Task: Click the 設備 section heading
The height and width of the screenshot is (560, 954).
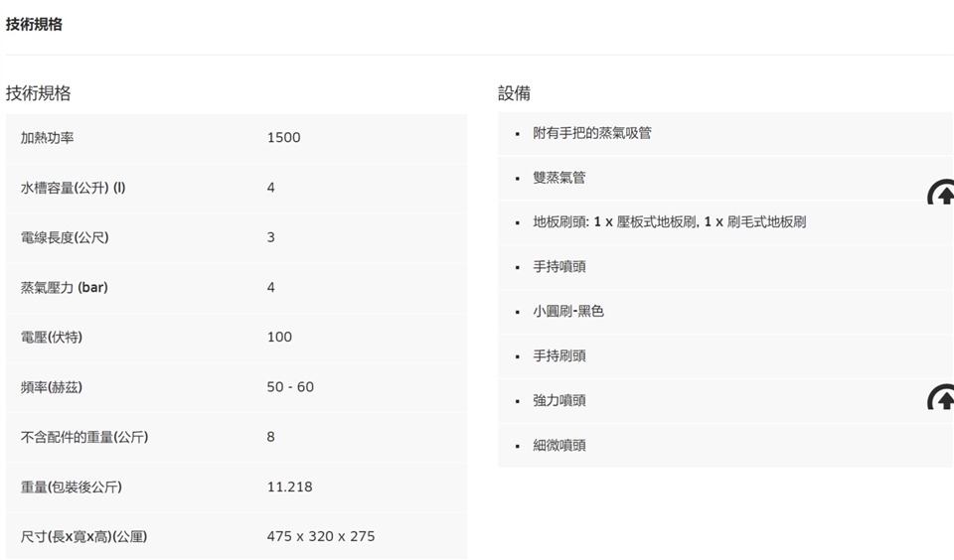Action: pyautogui.click(x=514, y=93)
